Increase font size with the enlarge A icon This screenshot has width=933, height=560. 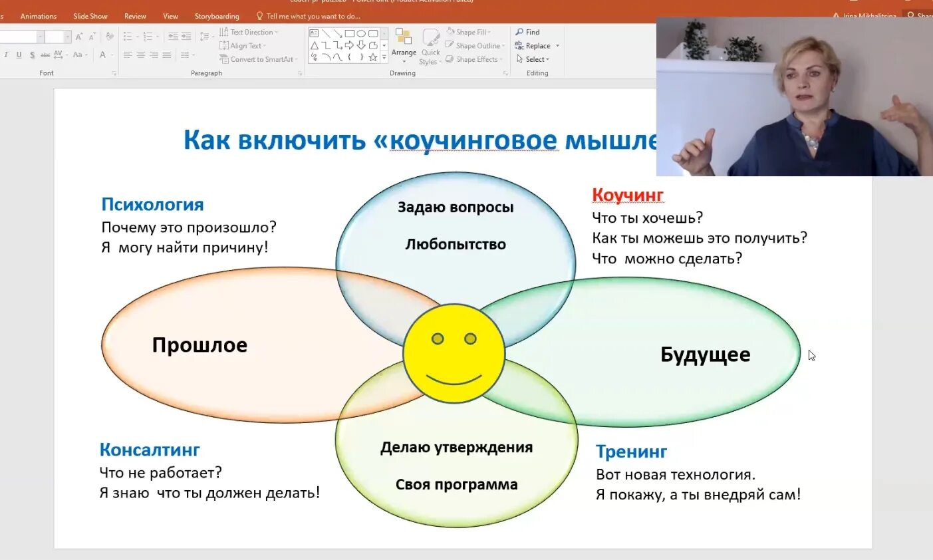point(79,37)
